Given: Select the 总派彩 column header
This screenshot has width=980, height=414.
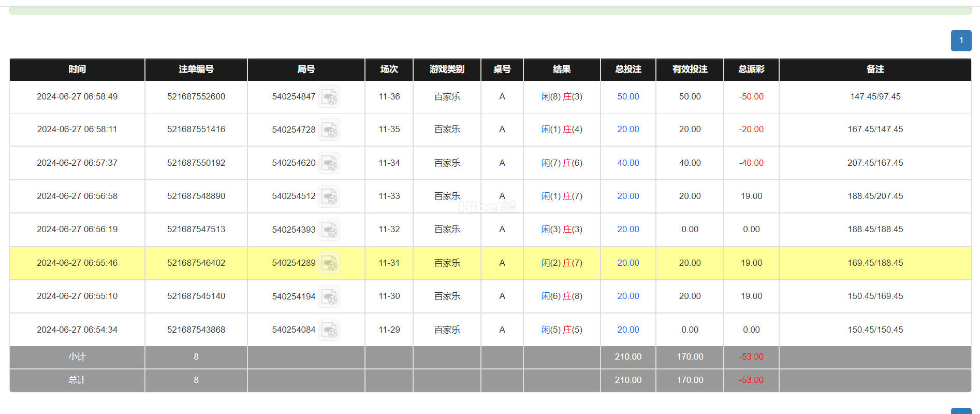Looking at the screenshot, I should 751,69.
